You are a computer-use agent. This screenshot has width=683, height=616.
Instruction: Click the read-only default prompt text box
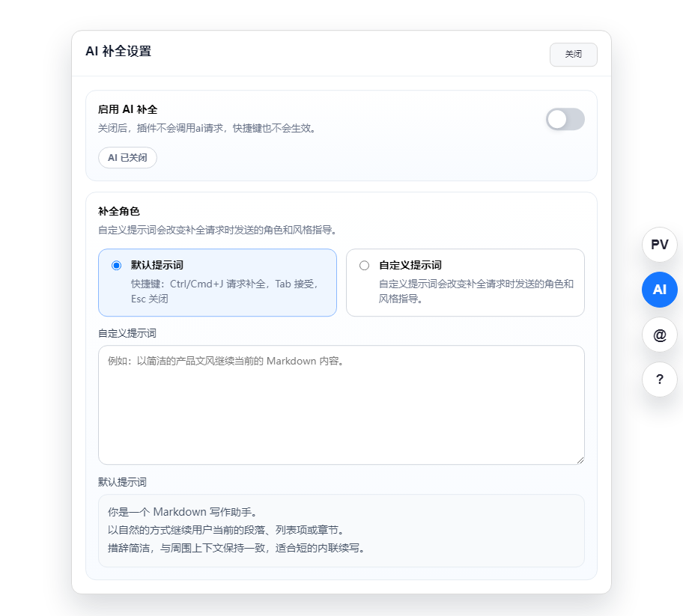[x=341, y=530]
